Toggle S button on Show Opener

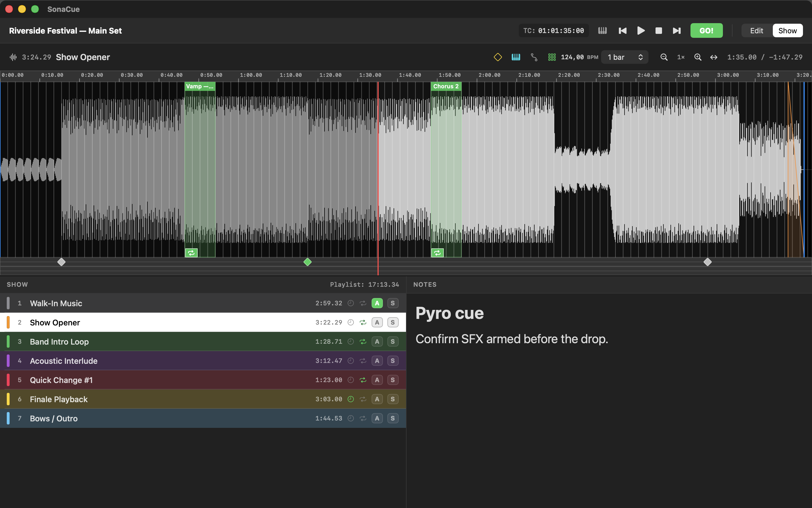(x=392, y=322)
